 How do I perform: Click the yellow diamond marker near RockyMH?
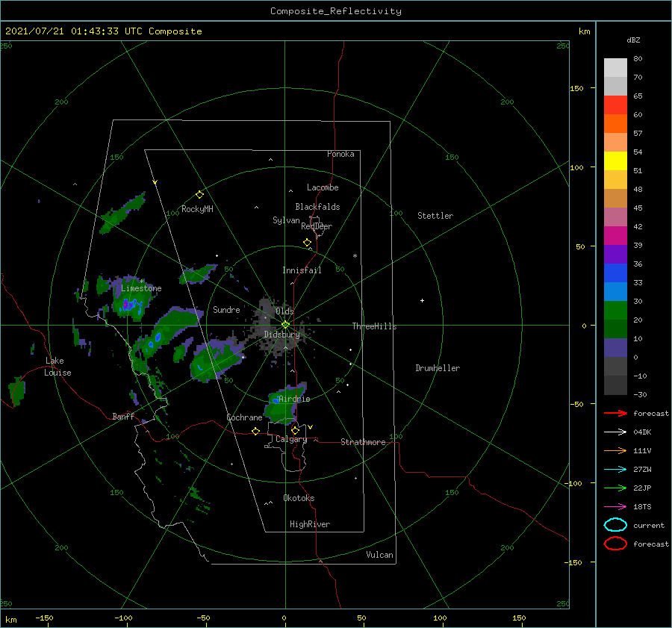[199, 195]
